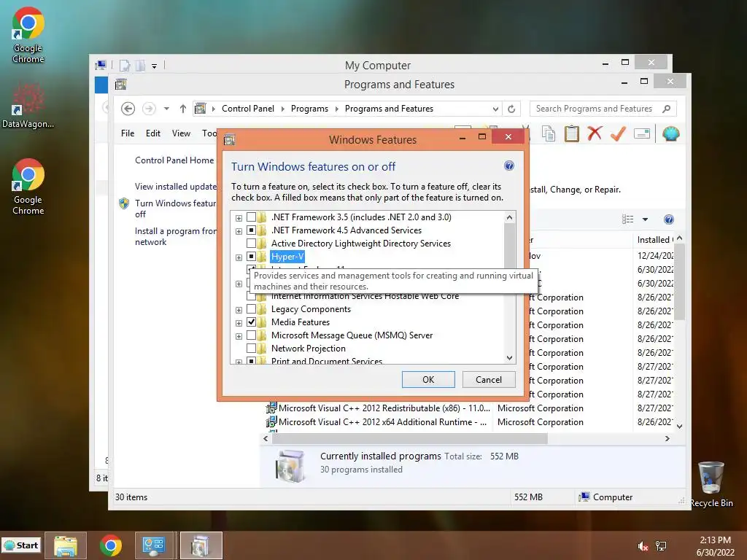Click the search magnifier icon

pyautogui.click(x=667, y=109)
